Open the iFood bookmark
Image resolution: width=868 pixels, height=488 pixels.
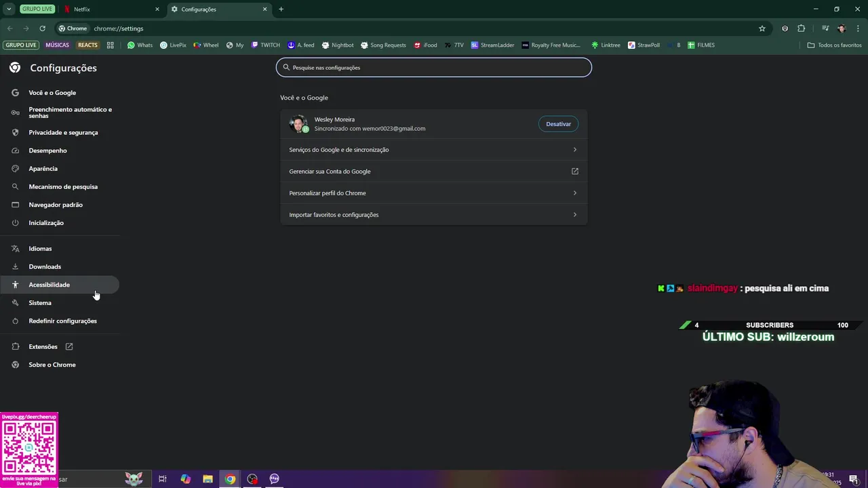(x=425, y=45)
